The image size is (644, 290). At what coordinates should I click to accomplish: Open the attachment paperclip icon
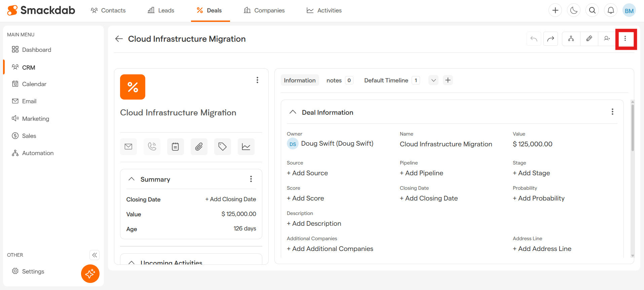pos(199,147)
